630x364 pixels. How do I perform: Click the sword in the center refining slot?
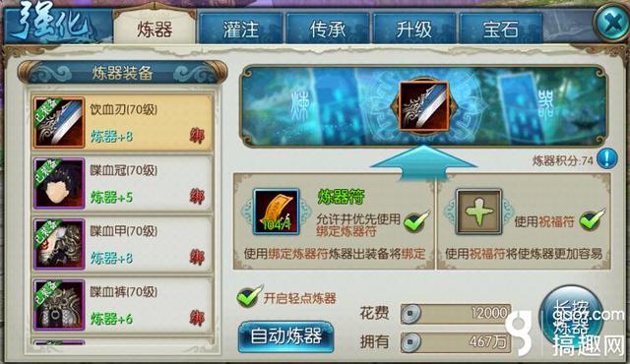(424, 105)
